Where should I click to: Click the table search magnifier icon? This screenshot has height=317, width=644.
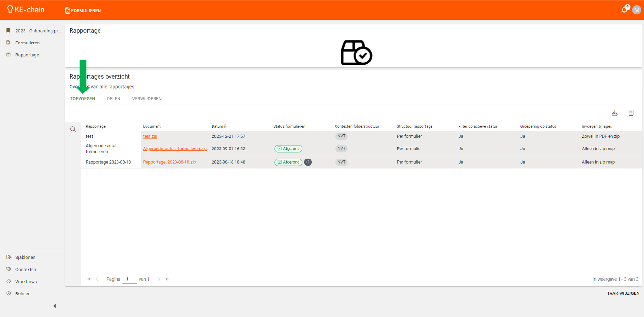pos(73,130)
